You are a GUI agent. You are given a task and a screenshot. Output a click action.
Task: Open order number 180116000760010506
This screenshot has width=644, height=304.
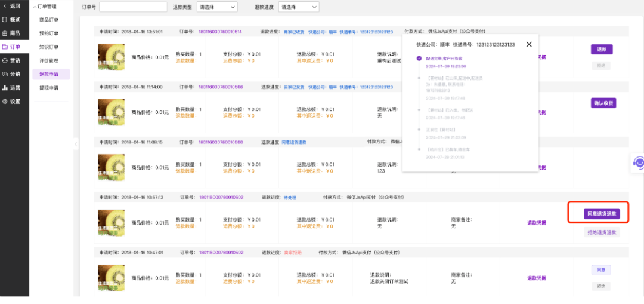[x=221, y=87]
